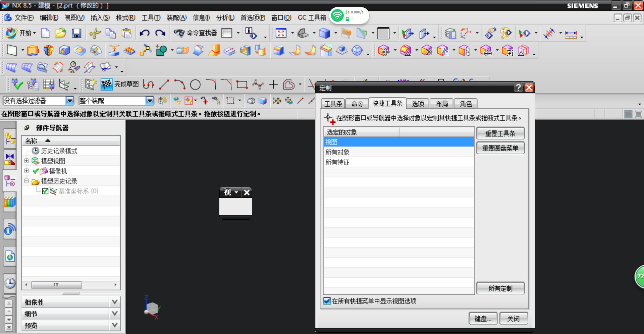Select the Arc sketch tool

click(x=179, y=84)
